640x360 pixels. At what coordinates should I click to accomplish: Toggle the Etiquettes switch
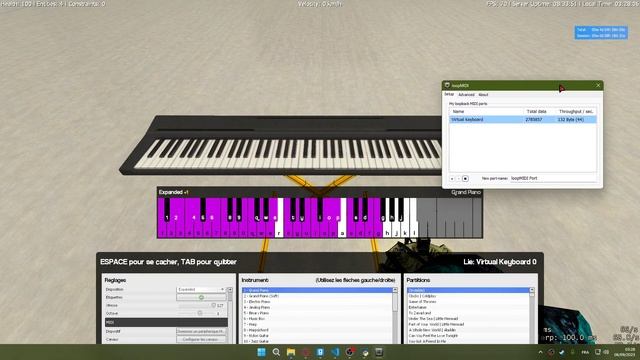click(x=201, y=297)
